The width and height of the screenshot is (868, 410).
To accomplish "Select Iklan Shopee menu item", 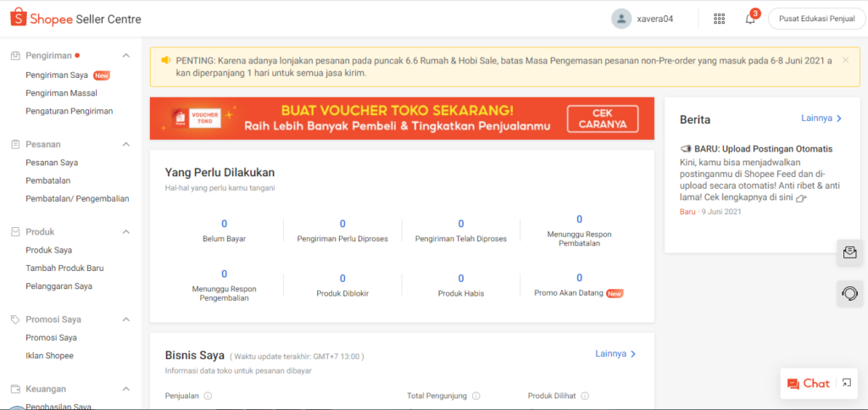I will coord(49,356).
